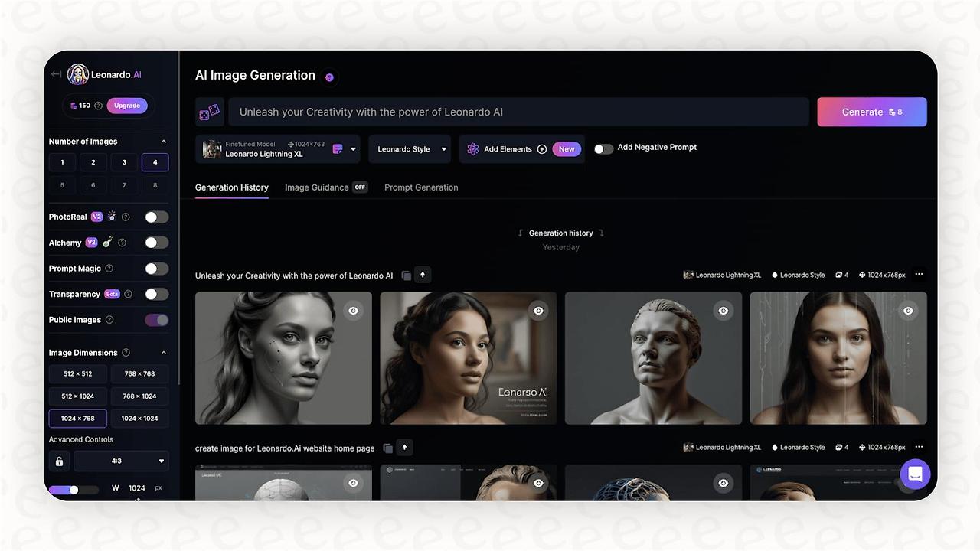Open Public Images help info icon
The width and height of the screenshot is (980, 551).
pos(109,320)
